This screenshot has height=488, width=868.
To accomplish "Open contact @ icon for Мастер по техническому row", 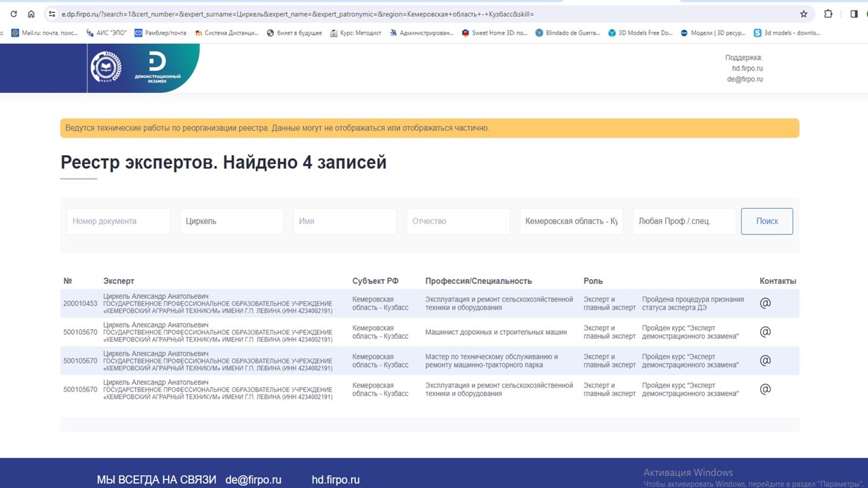I will (x=765, y=361).
